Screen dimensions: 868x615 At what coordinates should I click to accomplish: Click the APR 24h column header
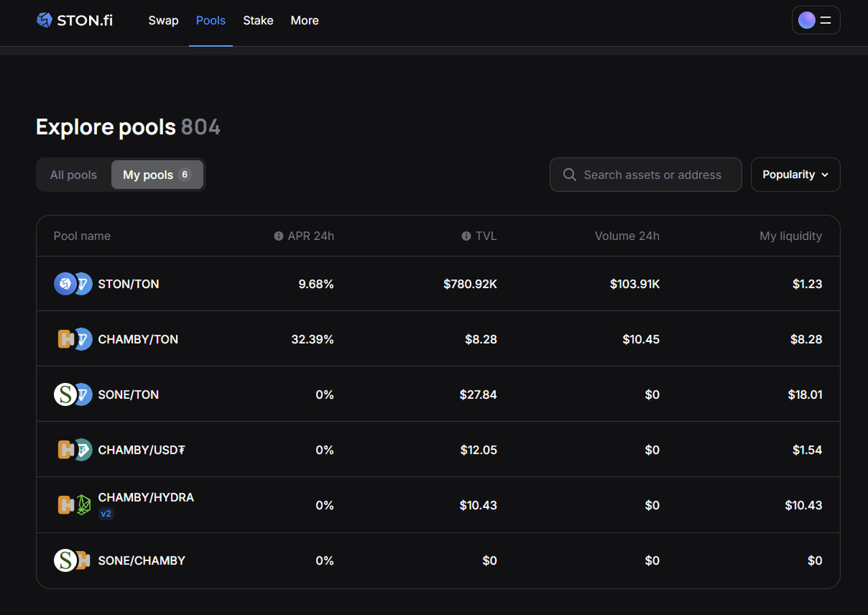311,236
